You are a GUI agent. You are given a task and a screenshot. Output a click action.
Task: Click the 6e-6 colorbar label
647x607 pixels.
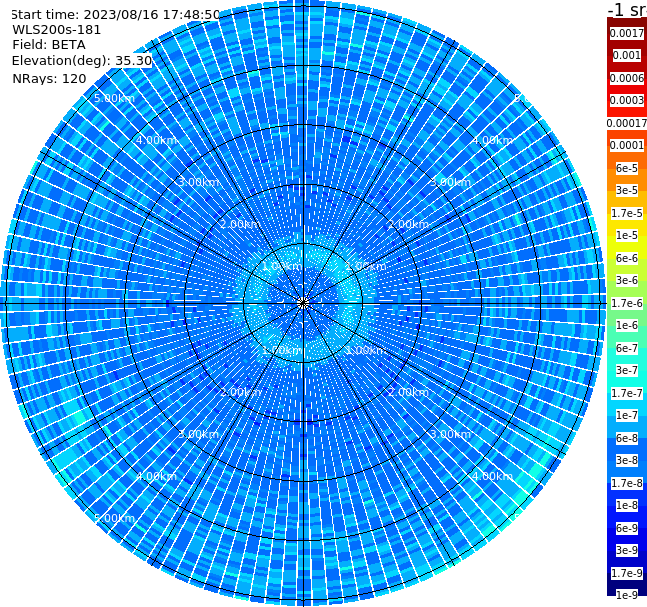pos(627,258)
